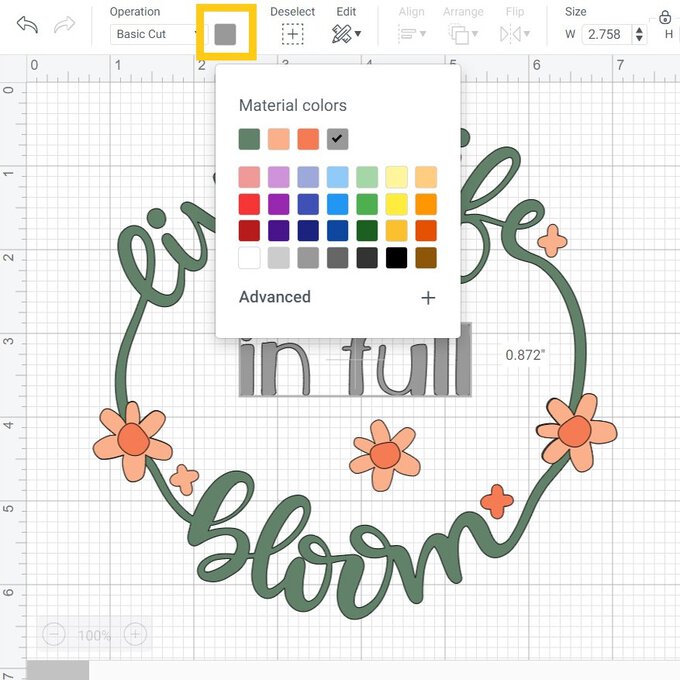Click the 100% zoom level button

point(95,634)
